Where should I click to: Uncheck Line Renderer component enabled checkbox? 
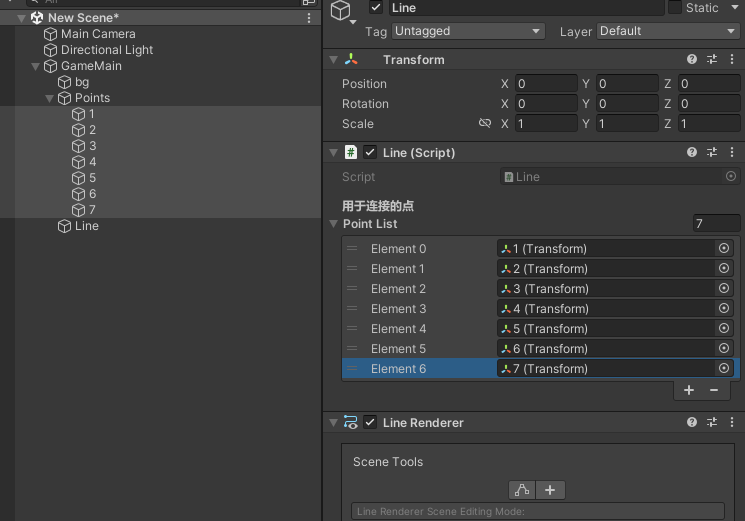click(x=370, y=422)
